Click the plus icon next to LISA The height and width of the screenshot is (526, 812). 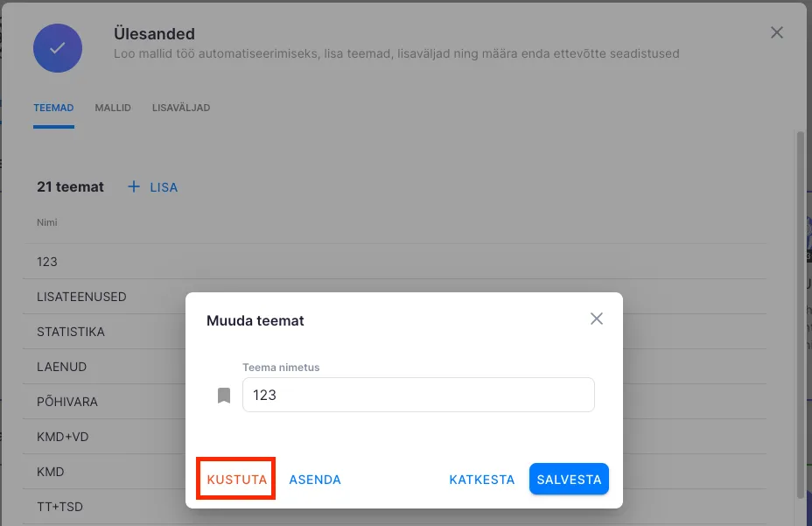pos(134,186)
